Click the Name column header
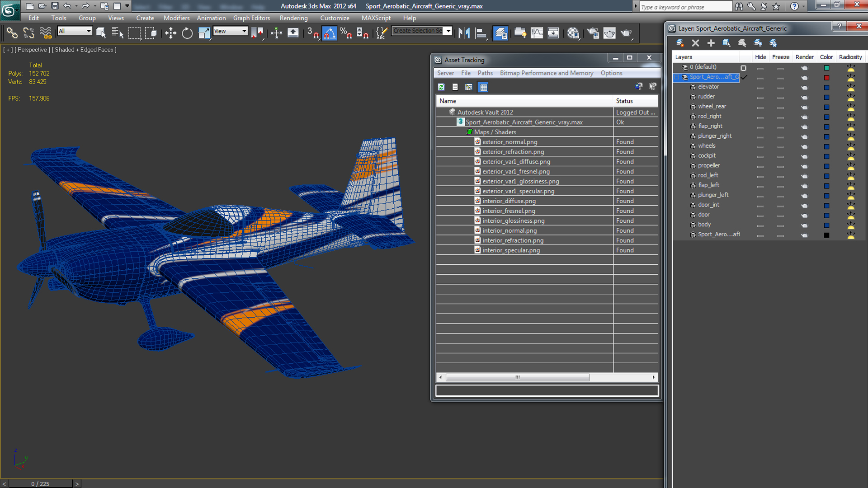Image resolution: width=868 pixels, height=488 pixels. click(x=524, y=101)
